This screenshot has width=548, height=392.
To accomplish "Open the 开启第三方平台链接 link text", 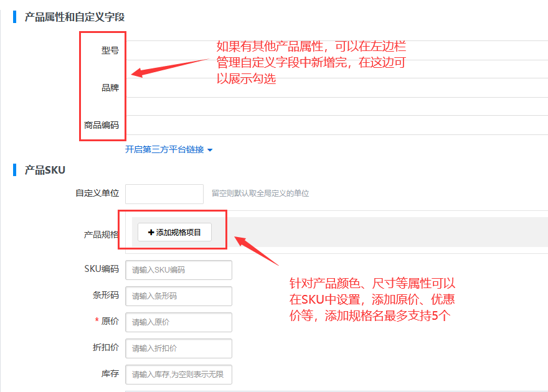I will pyautogui.click(x=164, y=150).
